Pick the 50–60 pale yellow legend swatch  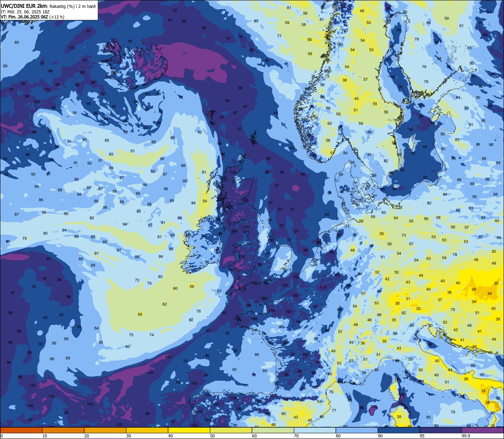(231, 430)
